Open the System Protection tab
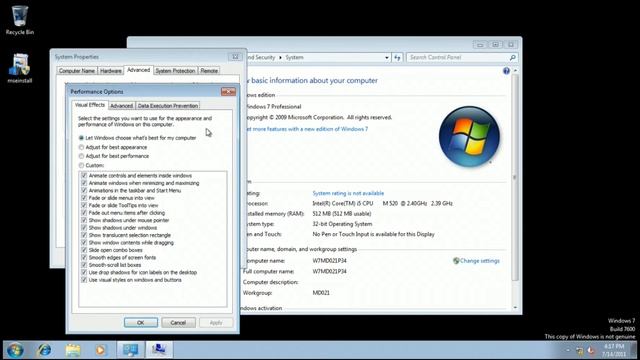Image resolution: width=640 pixels, height=360 pixels. 175,71
